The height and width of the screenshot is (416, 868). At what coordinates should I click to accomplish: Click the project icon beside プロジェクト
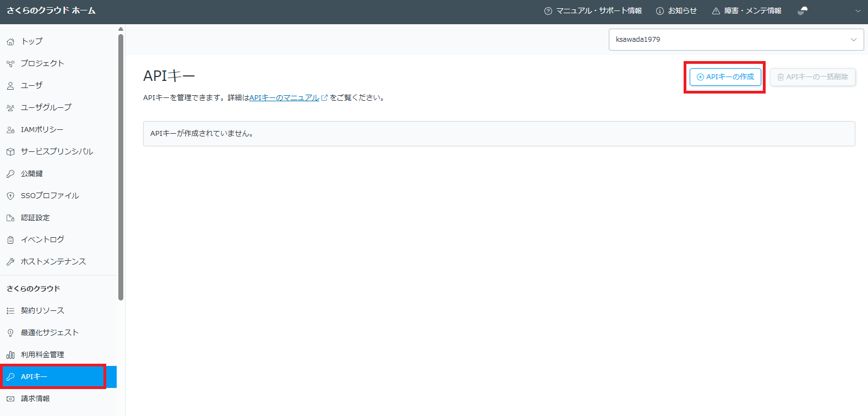pos(10,64)
